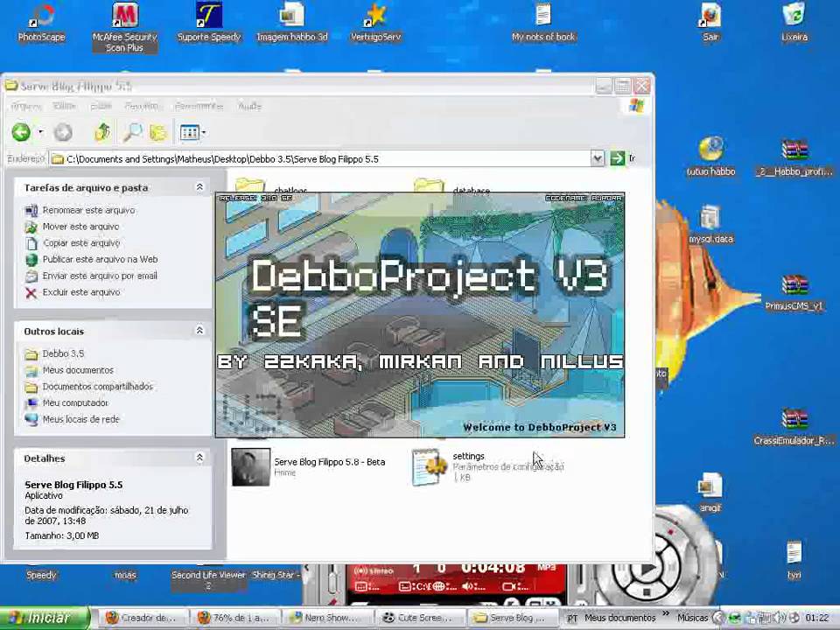This screenshot has width=840, height=630.
Task: Open the mysql.data desktop icon
Action: click(710, 224)
